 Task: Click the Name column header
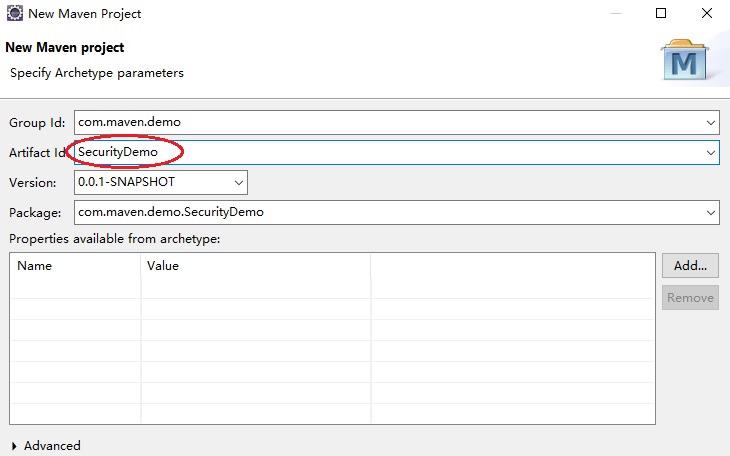(75, 266)
